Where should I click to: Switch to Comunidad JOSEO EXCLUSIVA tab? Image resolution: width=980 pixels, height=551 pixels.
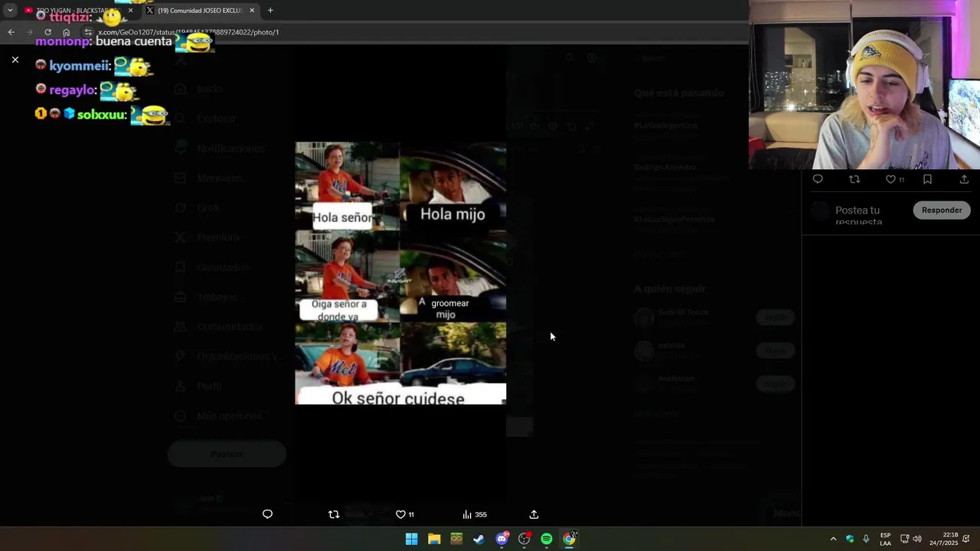pyautogui.click(x=199, y=11)
